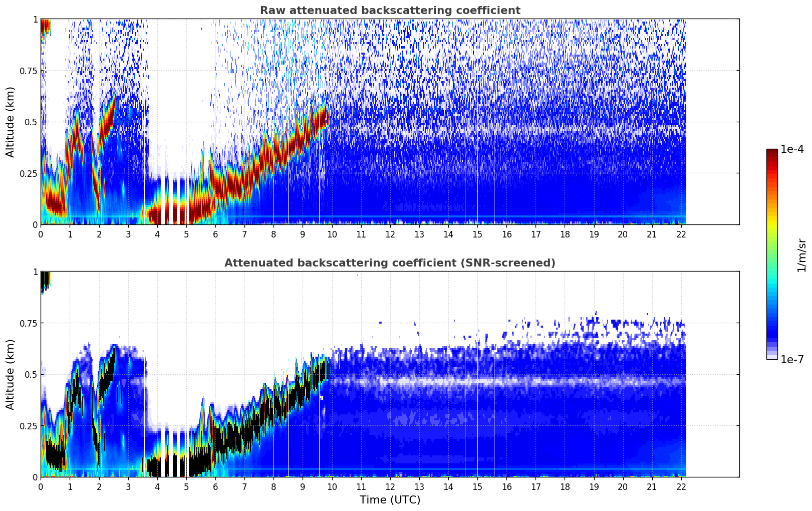
Task: Click altitude tick "0.75" on the bottom plot
Action: [29, 323]
